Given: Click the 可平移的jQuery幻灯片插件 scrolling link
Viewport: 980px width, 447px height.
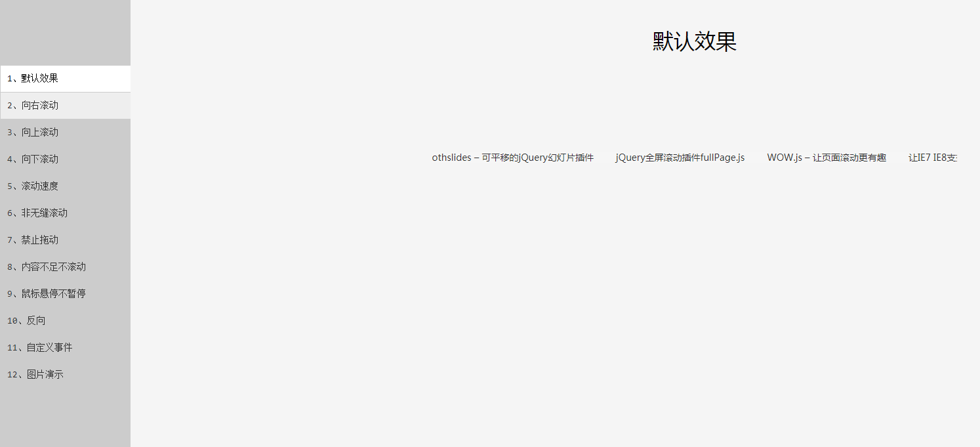Looking at the screenshot, I should (x=512, y=158).
